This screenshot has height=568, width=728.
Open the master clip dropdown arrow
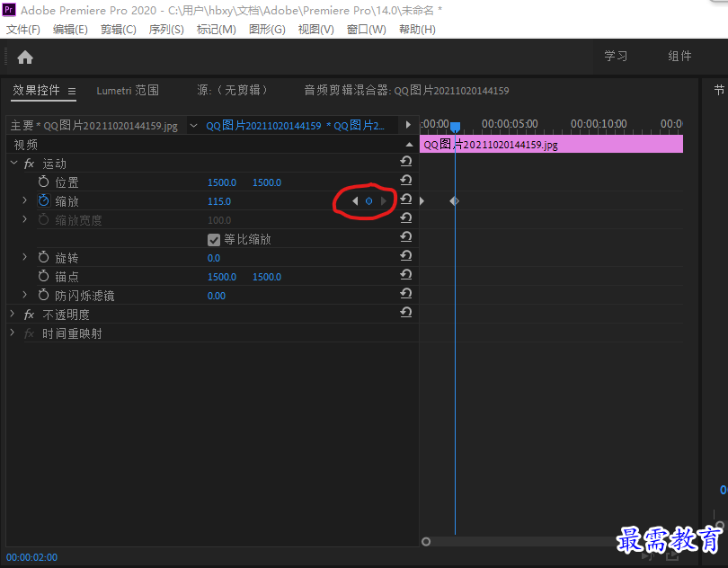(194, 126)
